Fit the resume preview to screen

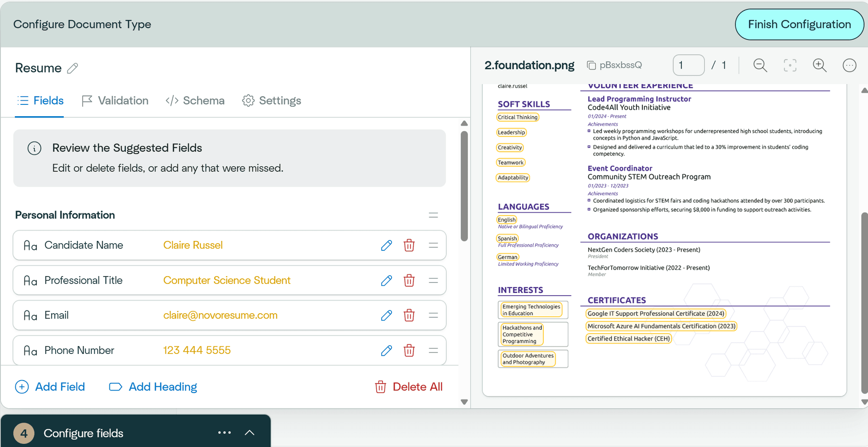(x=790, y=65)
